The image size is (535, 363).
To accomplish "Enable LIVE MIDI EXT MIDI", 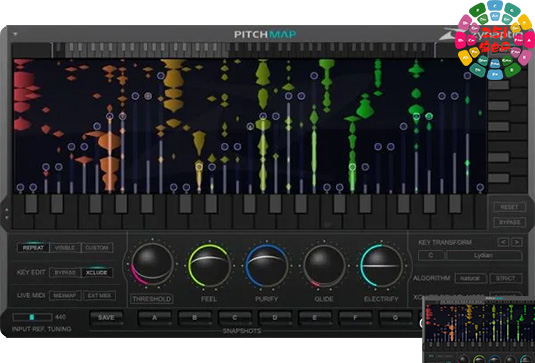I will click(99, 295).
